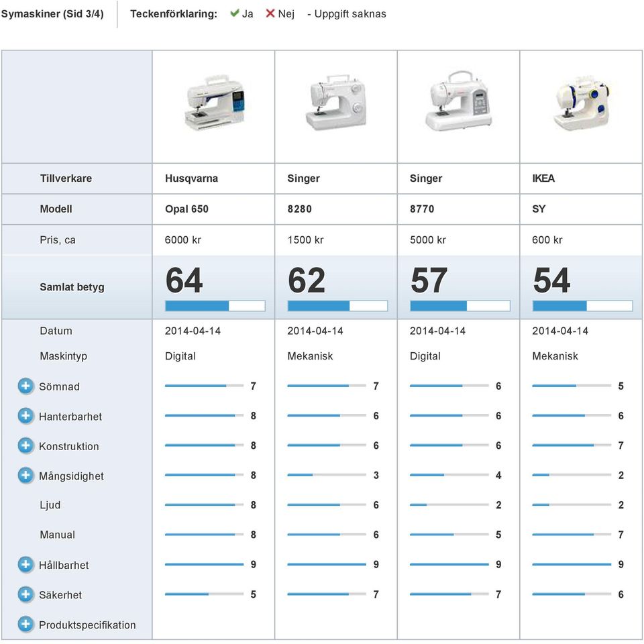Click the overall score bar under 62
The width and height of the screenshot is (644, 644).
(337, 306)
